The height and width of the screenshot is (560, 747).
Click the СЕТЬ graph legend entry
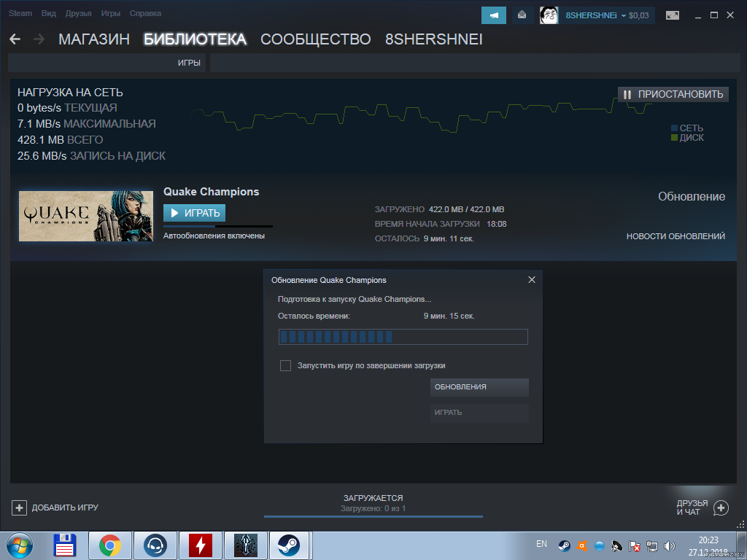coord(687,128)
